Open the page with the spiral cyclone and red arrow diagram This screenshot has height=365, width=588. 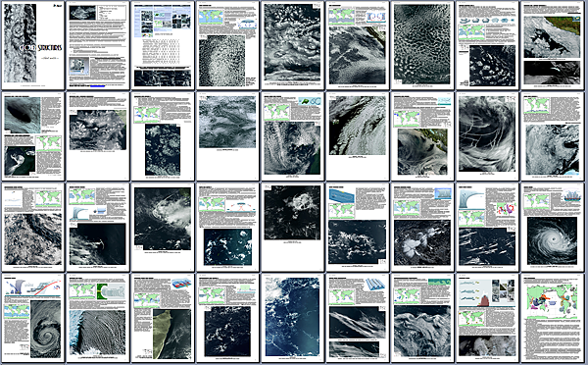point(33,319)
